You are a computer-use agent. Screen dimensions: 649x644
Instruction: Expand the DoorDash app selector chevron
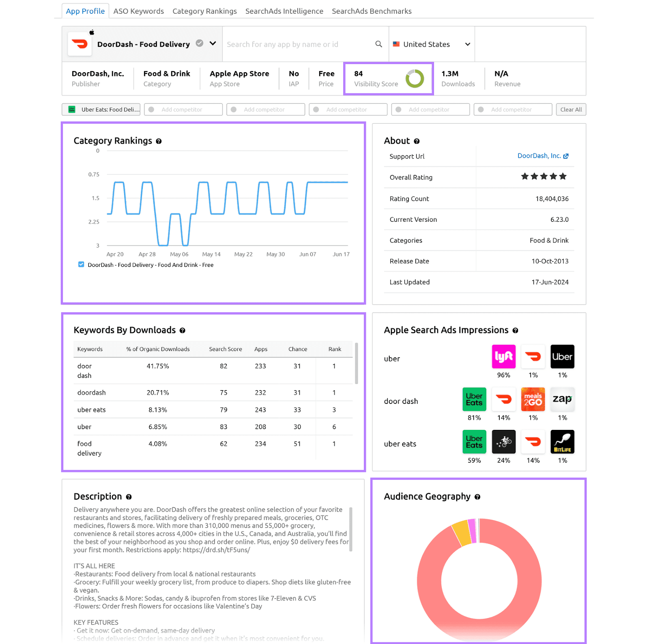coord(213,43)
